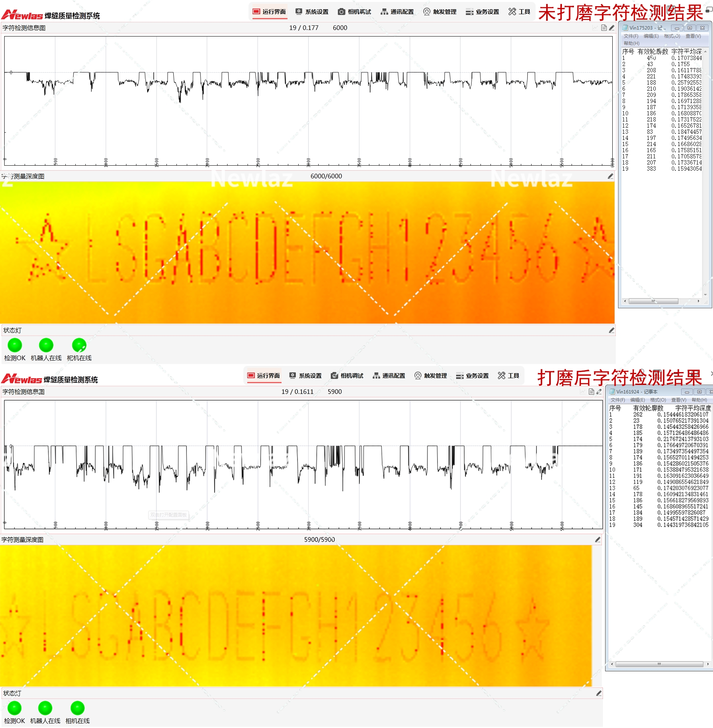Click 相机在线 green status light in 打磨后 window

tap(78, 708)
